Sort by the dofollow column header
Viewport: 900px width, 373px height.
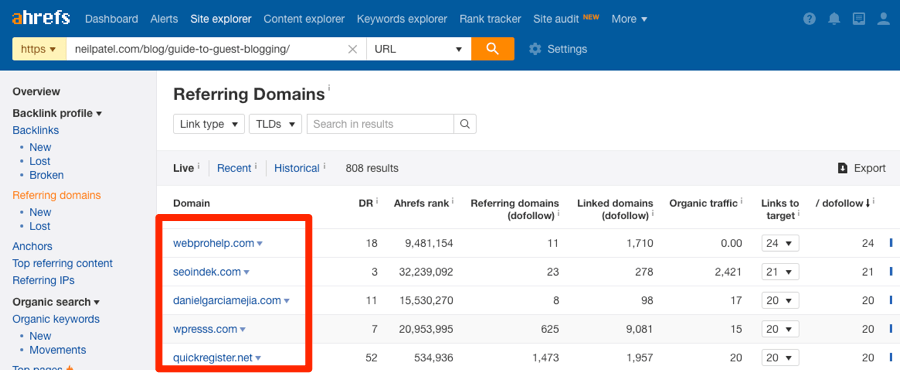pos(843,203)
